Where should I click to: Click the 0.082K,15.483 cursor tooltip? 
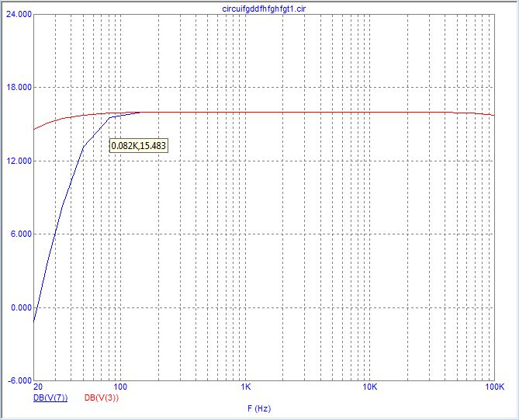139,146
